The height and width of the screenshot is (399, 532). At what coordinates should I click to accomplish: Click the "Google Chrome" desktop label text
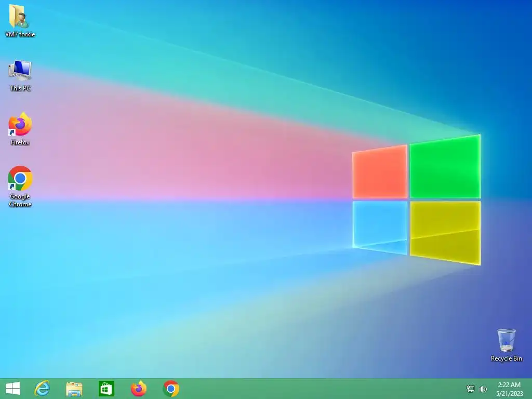20,200
